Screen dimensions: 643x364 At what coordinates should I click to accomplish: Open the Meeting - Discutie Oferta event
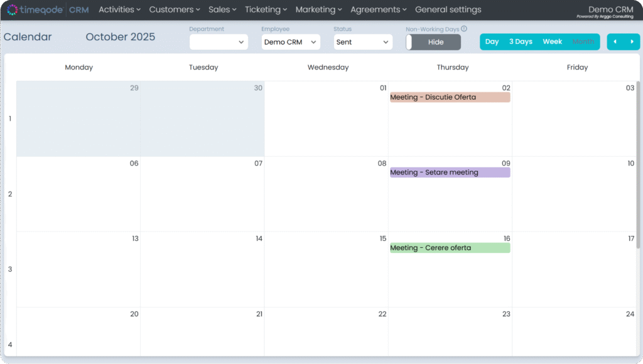click(450, 97)
